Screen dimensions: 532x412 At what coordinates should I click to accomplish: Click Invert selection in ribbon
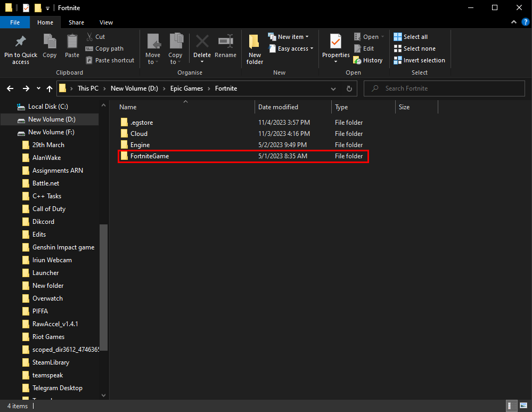click(x=419, y=60)
